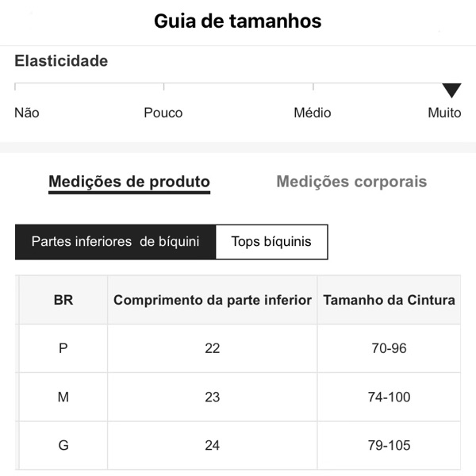Viewport: 476px width, 476px height.
Task: Switch to the Medições corporais tab
Action: pos(351,182)
